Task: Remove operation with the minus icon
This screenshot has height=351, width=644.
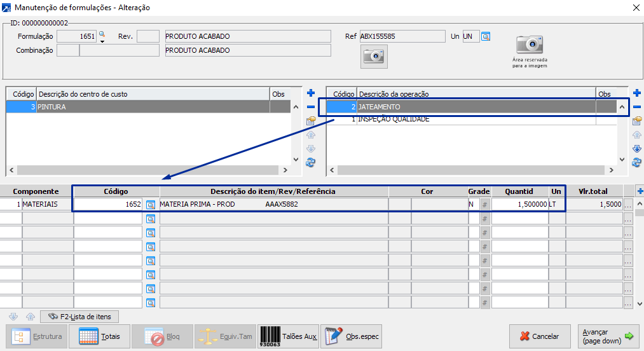Action: coord(637,107)
